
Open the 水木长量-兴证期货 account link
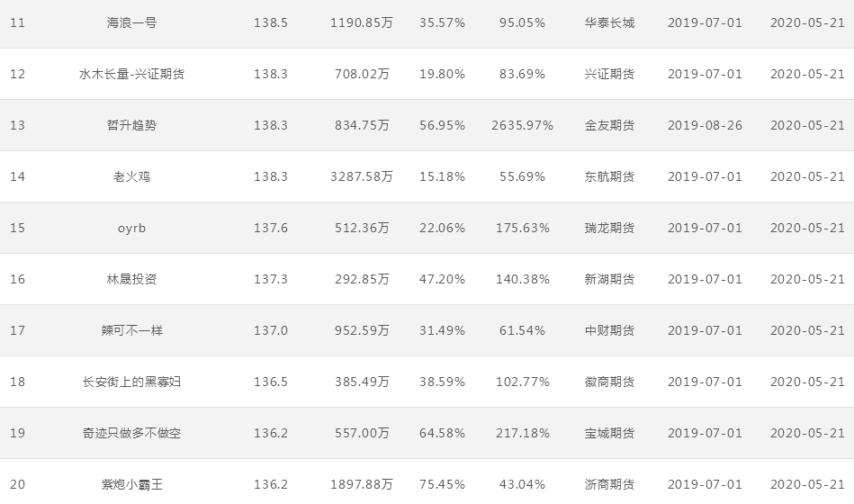click(x=131, y=74)
